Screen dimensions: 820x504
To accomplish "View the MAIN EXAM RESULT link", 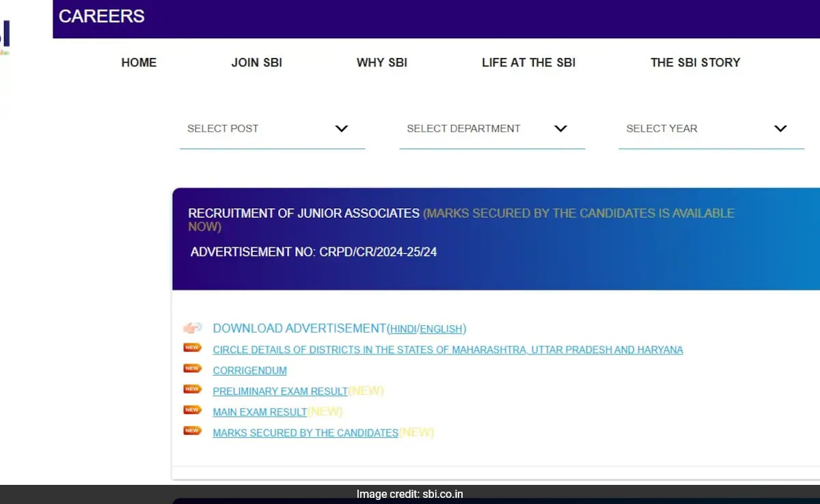I will coord(259,412).
